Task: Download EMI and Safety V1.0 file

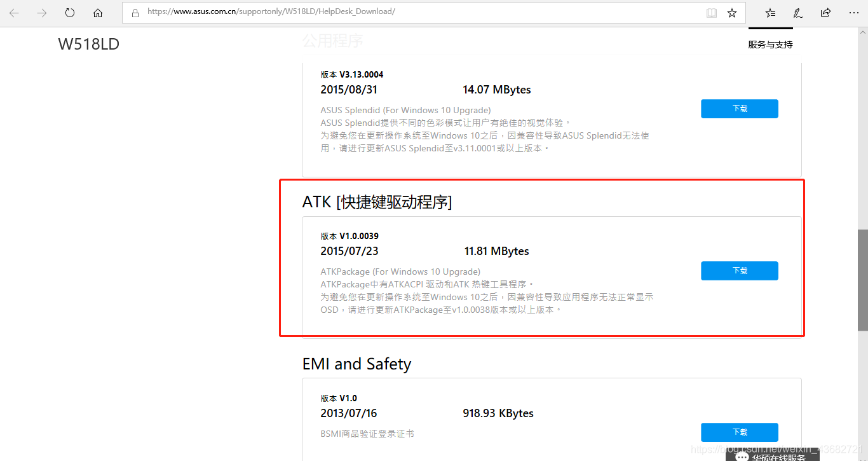Action: (x=740, y=432)
